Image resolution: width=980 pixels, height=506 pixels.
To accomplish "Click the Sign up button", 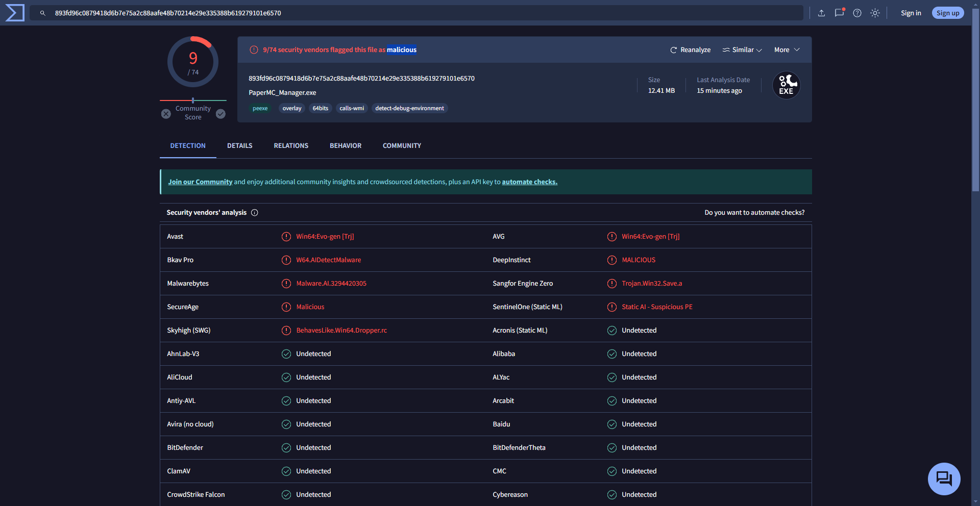I will coord(948,13).
